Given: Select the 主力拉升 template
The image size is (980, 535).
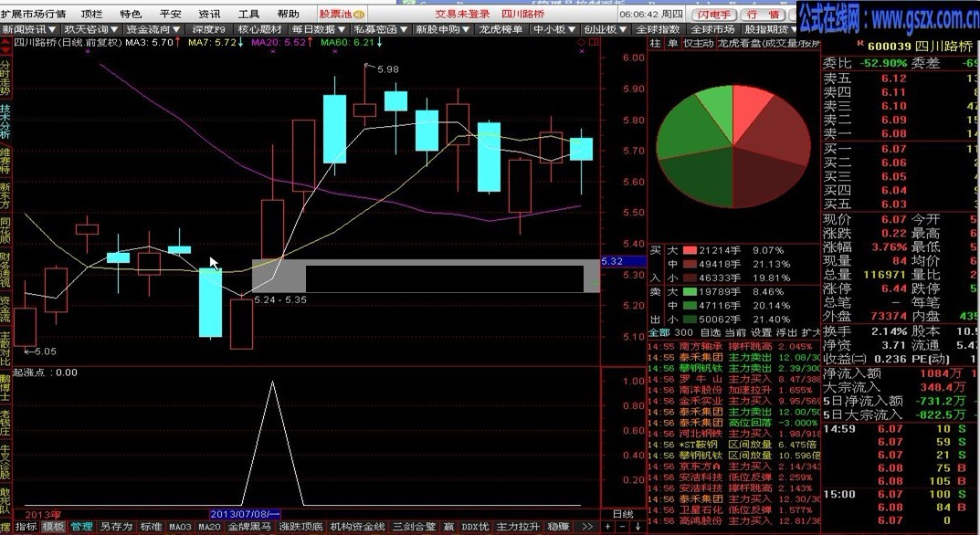Looking at the screenshot, I should (518, 527).
